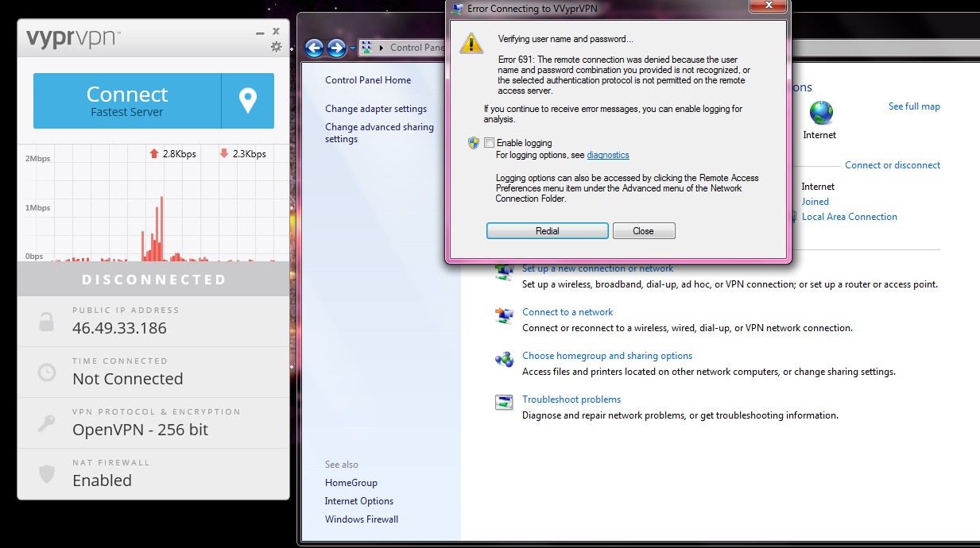Tick the Enable logging checkbox
Image resolution: width=980 pixels, height=548 pixels.
(x=489, y=143)
